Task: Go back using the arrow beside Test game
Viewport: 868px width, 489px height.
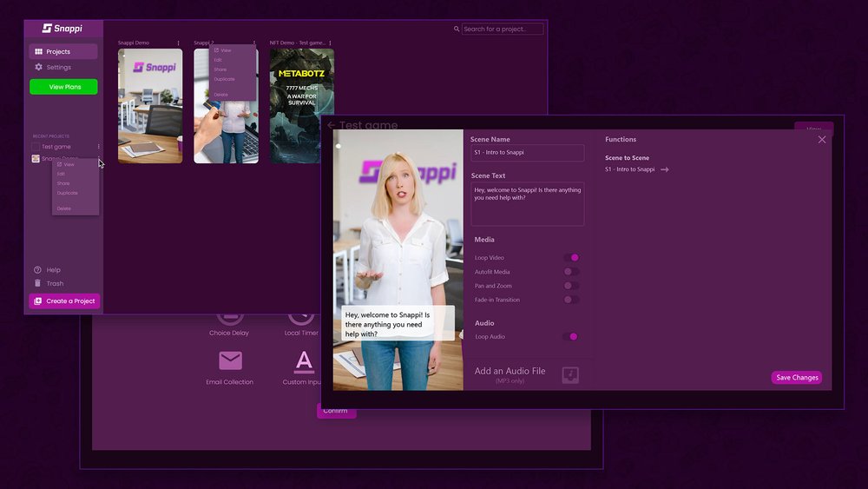Action: click(331, 125)
